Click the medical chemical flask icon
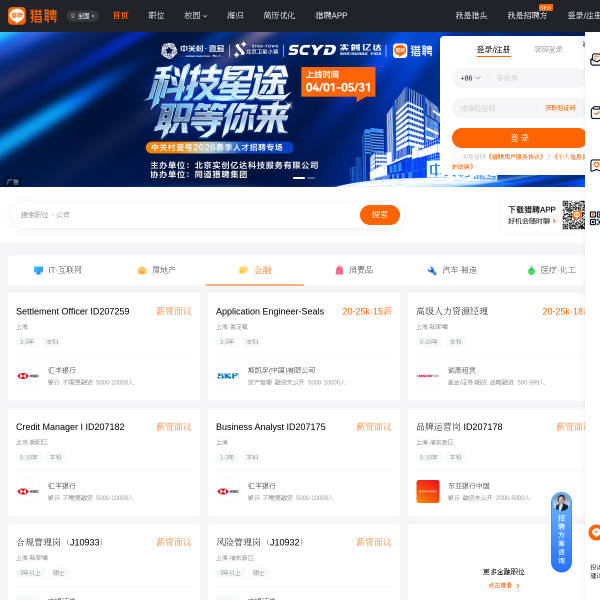The height and width of the screenshot is (600, 600). 531,271
